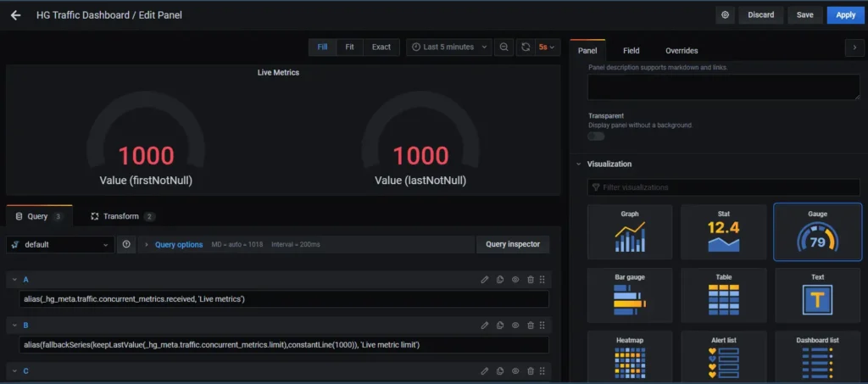Grab the query B drag handle
The width and height of the screenshot is (868, 384).
tap(542, 326)
